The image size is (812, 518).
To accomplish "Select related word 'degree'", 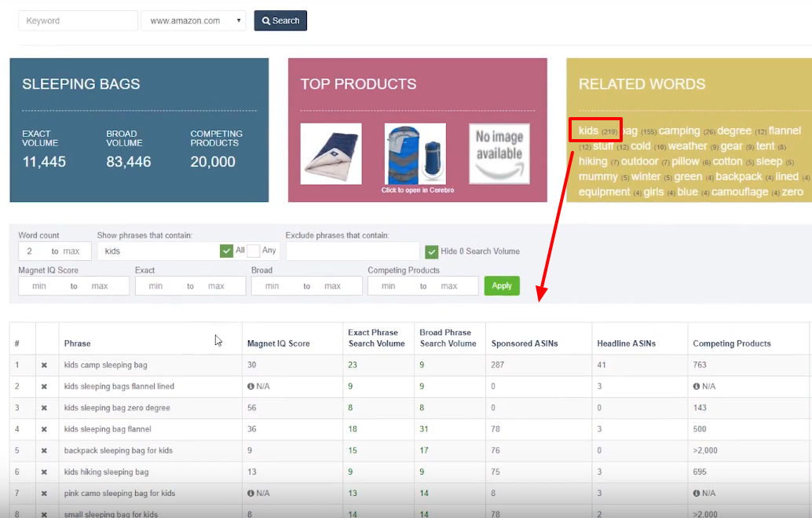I will 733,130.
